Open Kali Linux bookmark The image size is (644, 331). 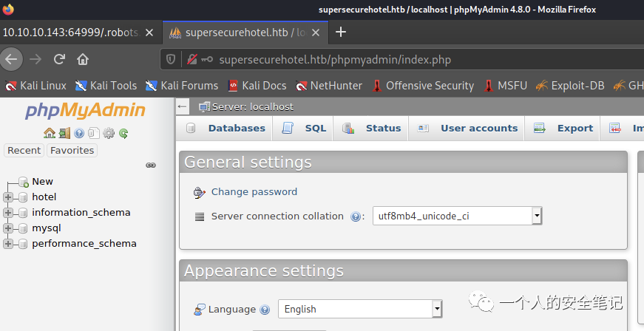(x=35, y=86)
